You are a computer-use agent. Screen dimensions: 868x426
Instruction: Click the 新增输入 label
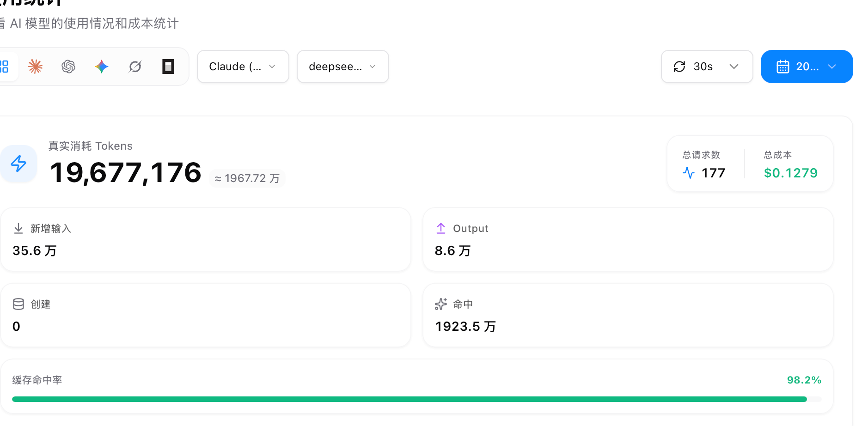pyautogui.click(x=51, y=228)
